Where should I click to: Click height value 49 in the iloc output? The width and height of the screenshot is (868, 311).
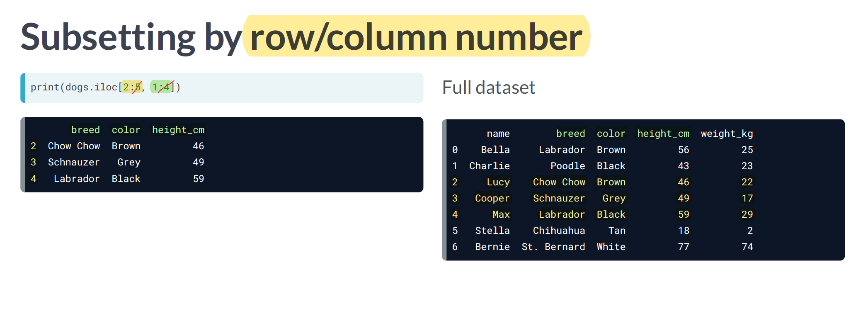[199, 162]
